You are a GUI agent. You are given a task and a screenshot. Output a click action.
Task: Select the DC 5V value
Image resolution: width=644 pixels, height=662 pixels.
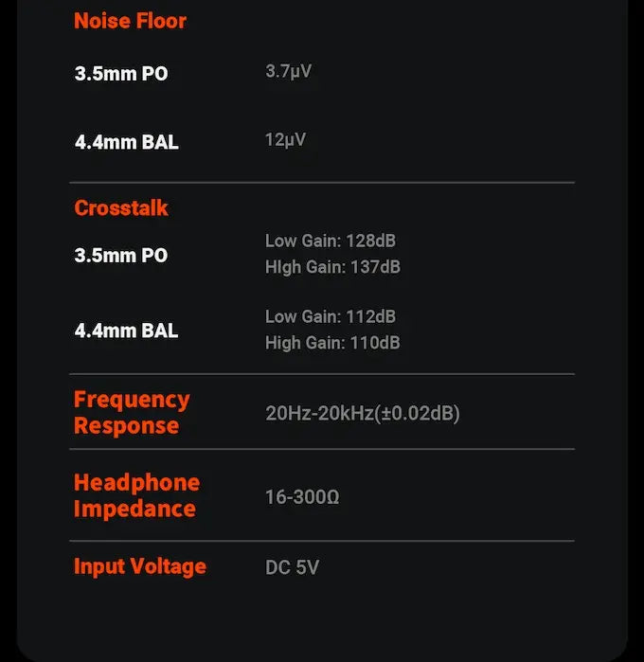coord(292,568)
